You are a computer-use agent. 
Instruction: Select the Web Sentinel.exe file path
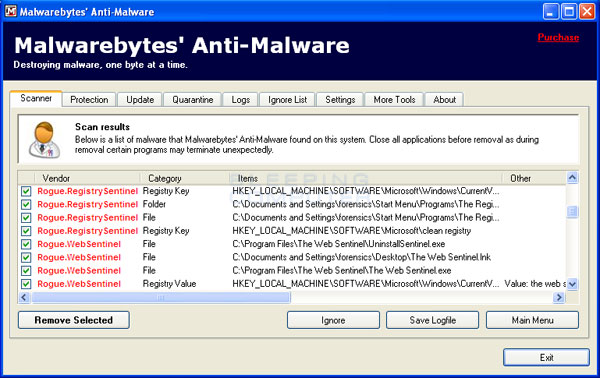(x=342, y=270)
